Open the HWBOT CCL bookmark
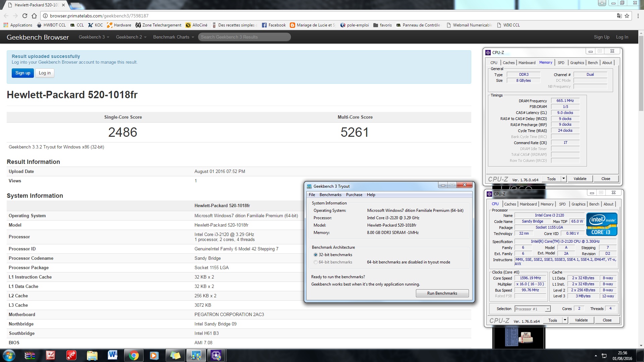This screenshot has height=362, width=644. point(51,25)
